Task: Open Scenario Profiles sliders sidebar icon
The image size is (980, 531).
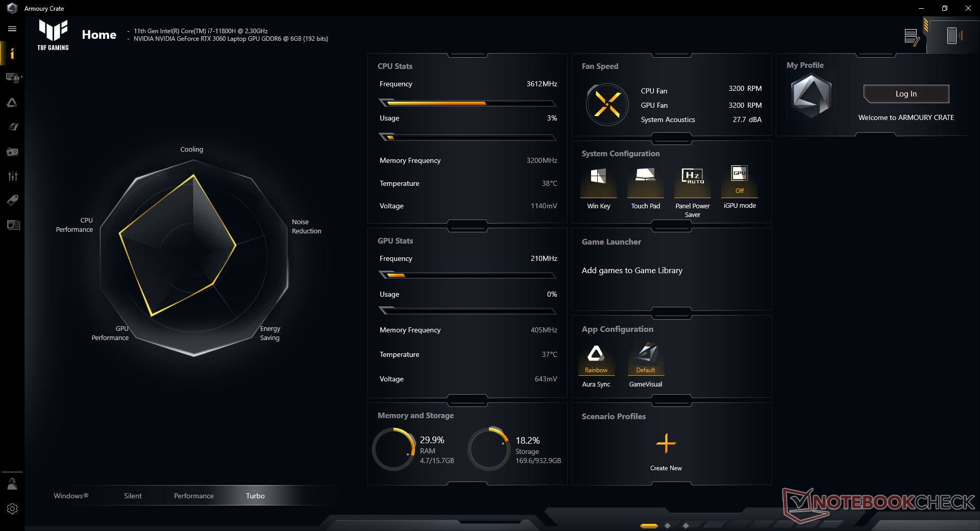Action: tap(12, 176)
